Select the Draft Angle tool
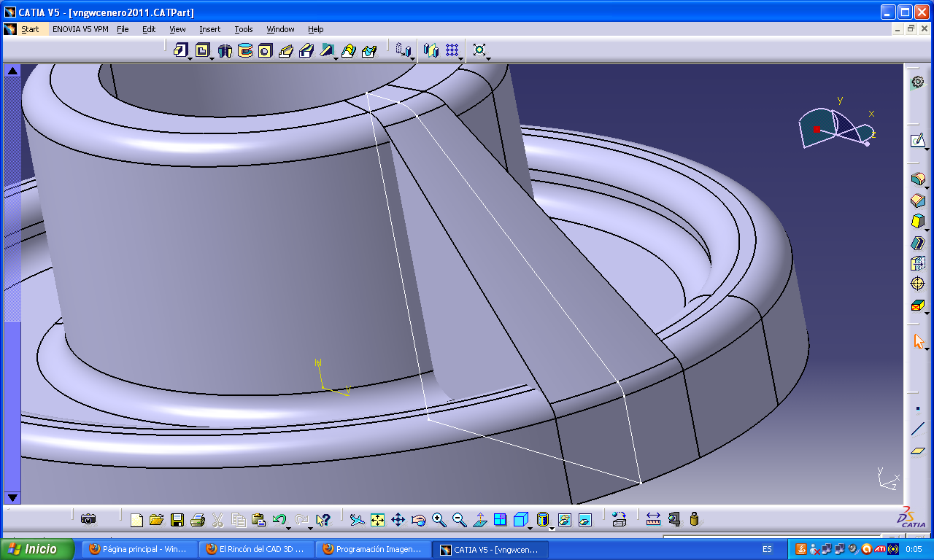Viewport: 934px width, 560px height. (918, 221)
